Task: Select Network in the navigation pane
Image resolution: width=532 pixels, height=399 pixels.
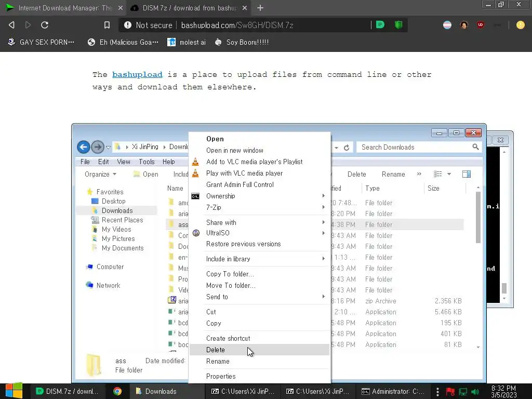Action: [x=103, y=285]
